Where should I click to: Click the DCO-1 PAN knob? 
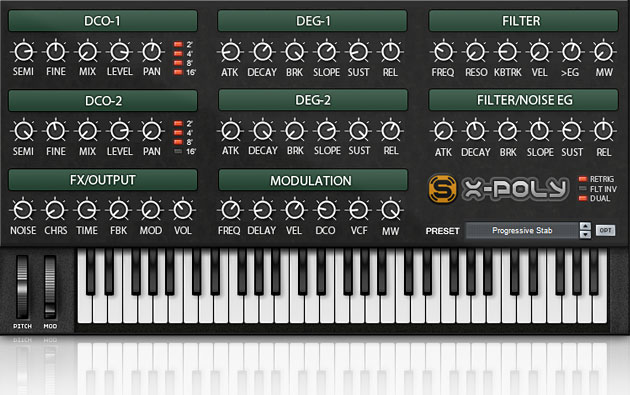click(151, 52)
